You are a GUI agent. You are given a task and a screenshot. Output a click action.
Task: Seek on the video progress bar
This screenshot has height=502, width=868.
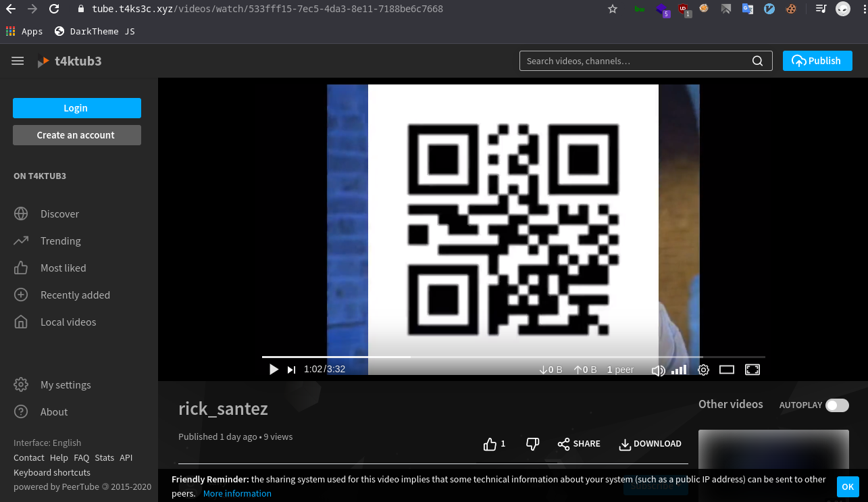pyautogui.click(x=513, y=357)
